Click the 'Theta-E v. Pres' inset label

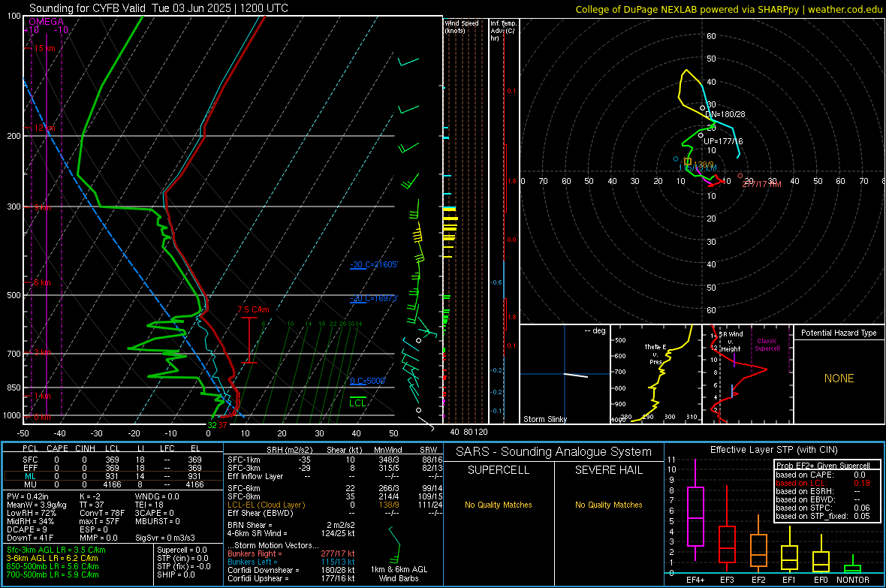[655, 354]
